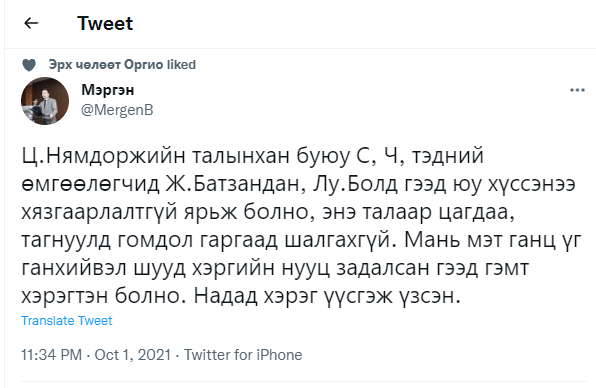
Task: Go back using the left arrow
Action: coord(31,24)
